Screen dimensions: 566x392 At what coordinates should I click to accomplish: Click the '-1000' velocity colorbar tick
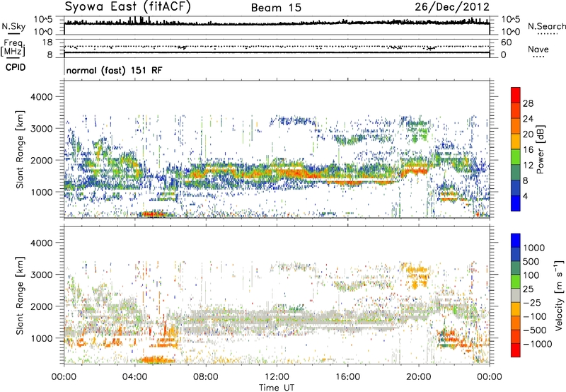pos(538,344)
